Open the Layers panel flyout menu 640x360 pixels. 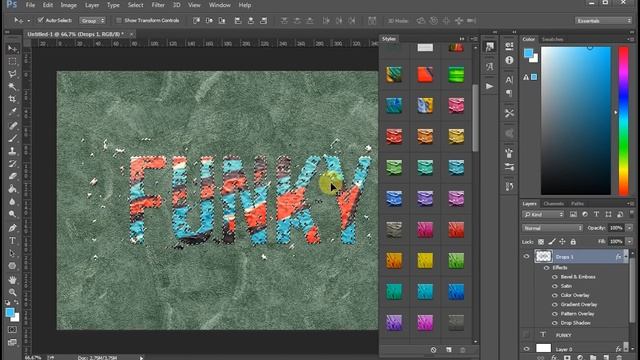point(631,203)
